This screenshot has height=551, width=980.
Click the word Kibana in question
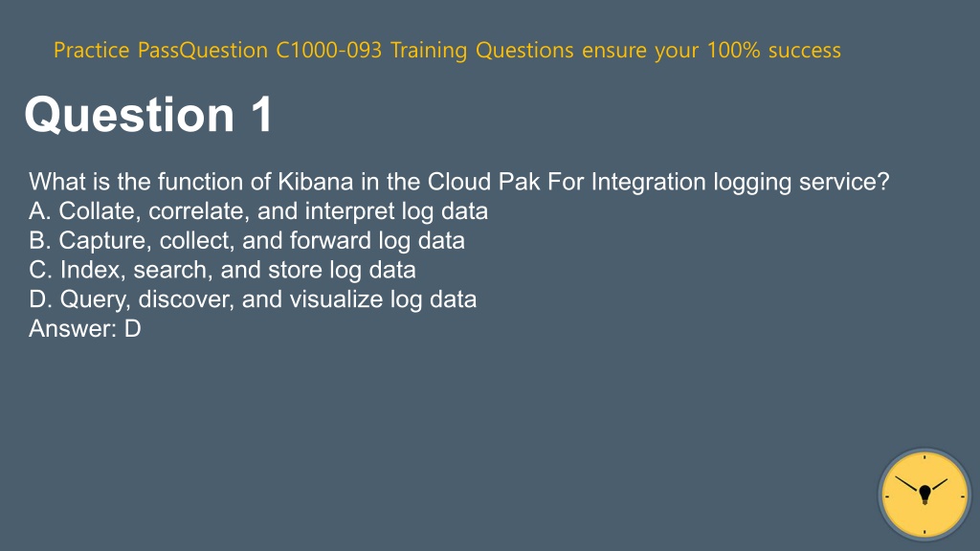coord(316,182)
